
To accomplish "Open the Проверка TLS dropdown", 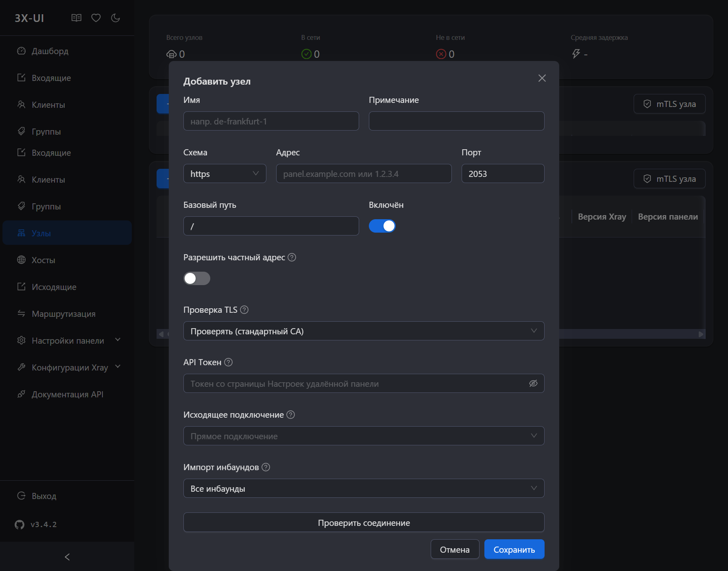I will (364, 331).
